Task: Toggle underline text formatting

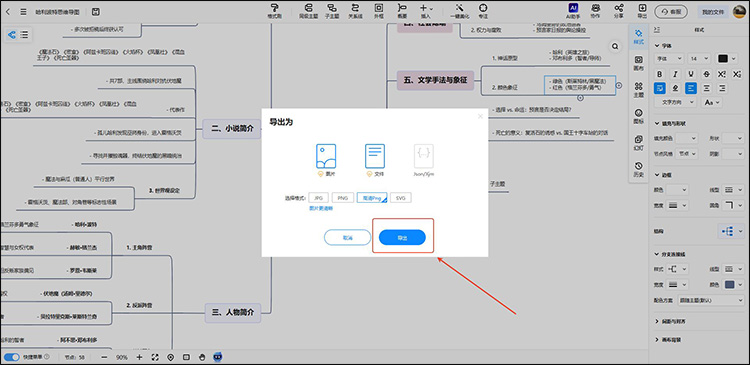Action: pos(691,74)
